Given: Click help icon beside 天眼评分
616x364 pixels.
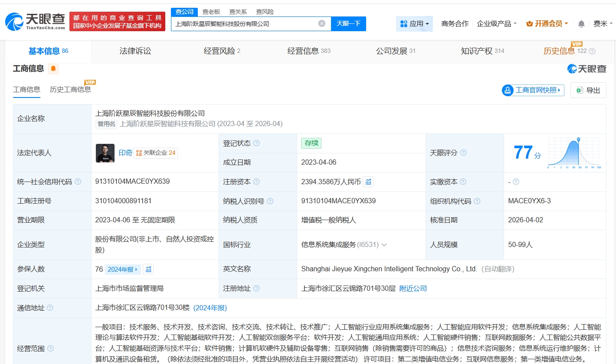Looking at the screenshot, I should 463,153.
